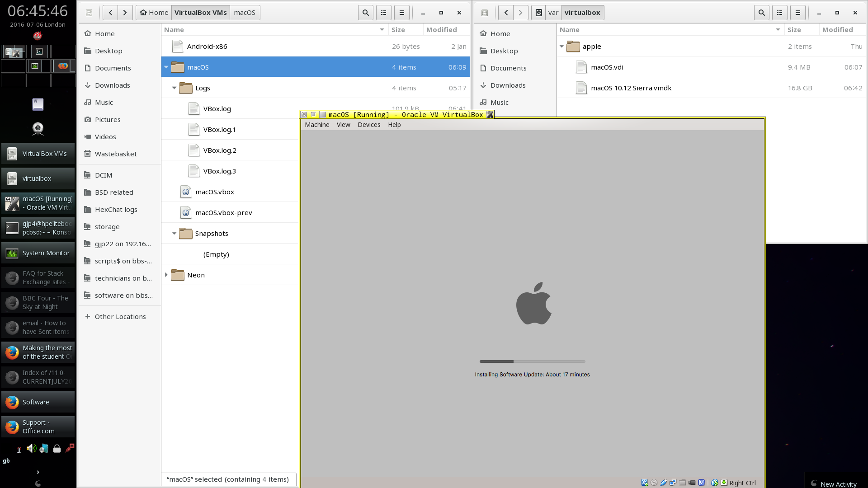Click virtualbox breadcrumb in right window

[582, 13]
